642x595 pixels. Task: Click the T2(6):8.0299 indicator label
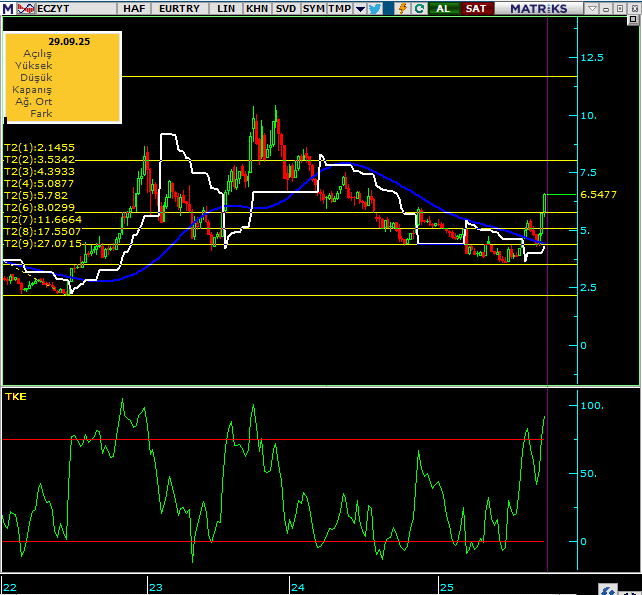(x=39, y=207)
